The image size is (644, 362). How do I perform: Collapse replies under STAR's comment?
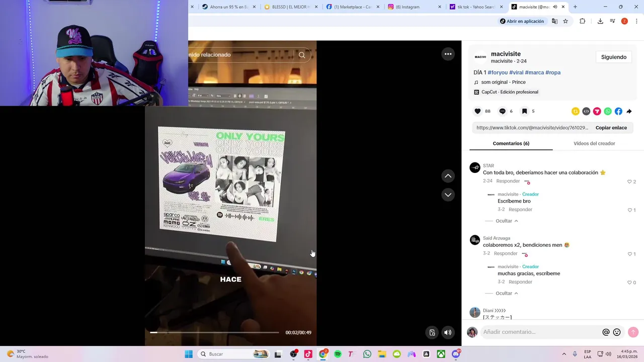507,221
